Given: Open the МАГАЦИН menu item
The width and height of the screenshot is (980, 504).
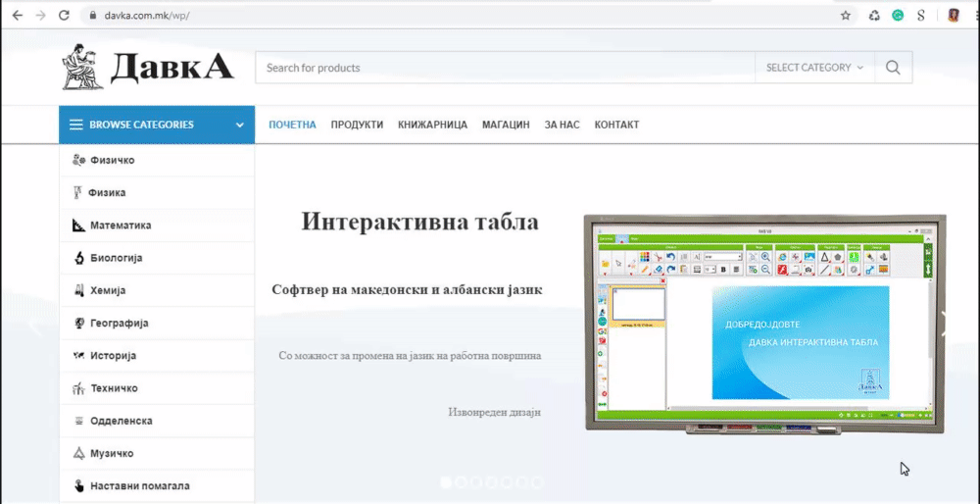Looking at the screenshot, I should click(506, 125).
